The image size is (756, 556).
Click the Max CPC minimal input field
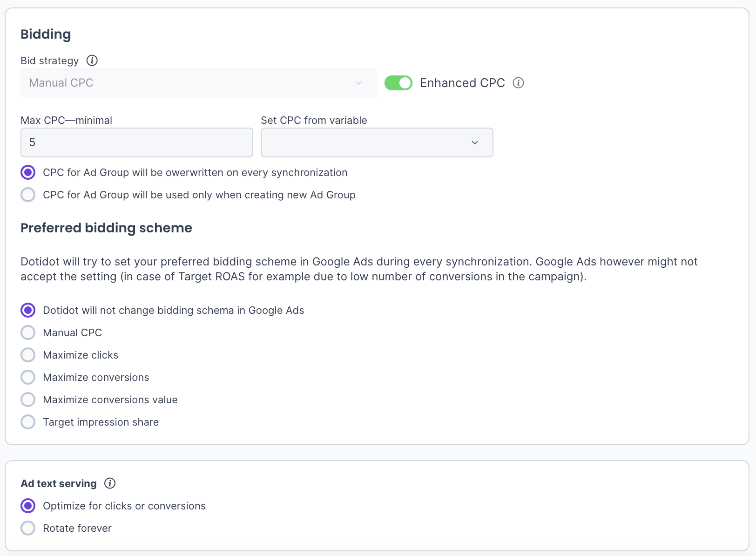(x=136, y=142)
